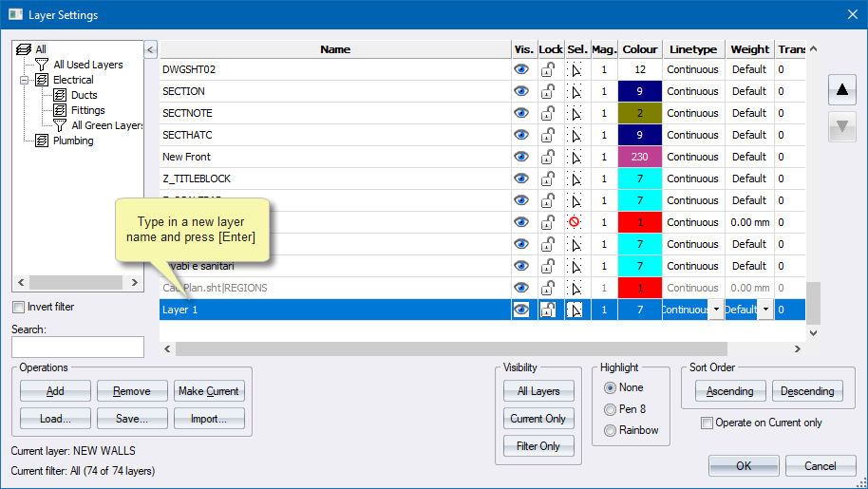Click selectable cursor icon for Z_TITLEBLOCK layer
Image resolution: width=868 pixels, height=489 pixels.
click(576, 179)
